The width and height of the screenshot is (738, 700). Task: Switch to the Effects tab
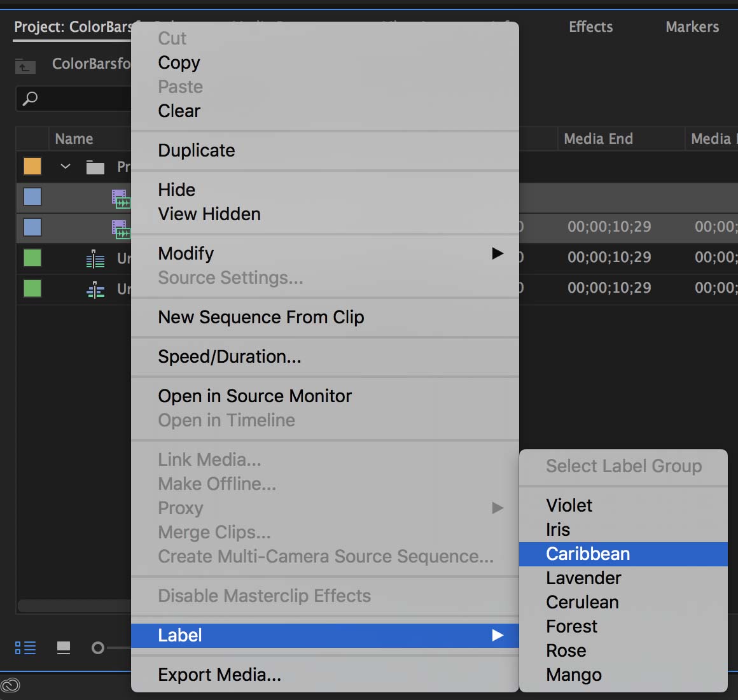click(x=590, y=27)
